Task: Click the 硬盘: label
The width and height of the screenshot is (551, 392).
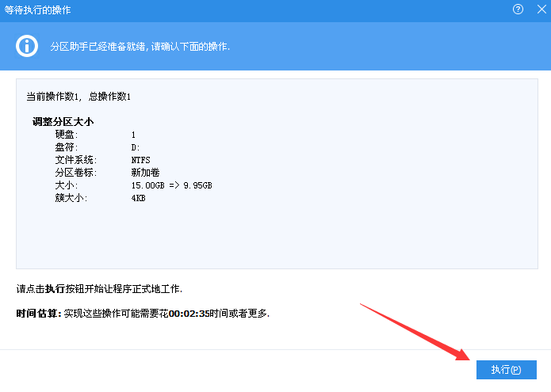Action: click(67, 135)
